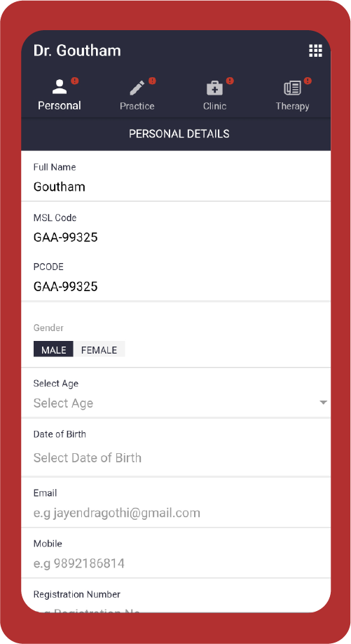Image resolution: width=351 pixels, height=644 pixels.
Task: Tap the Therapy newspaper icon
Action: tap(292, 88)
